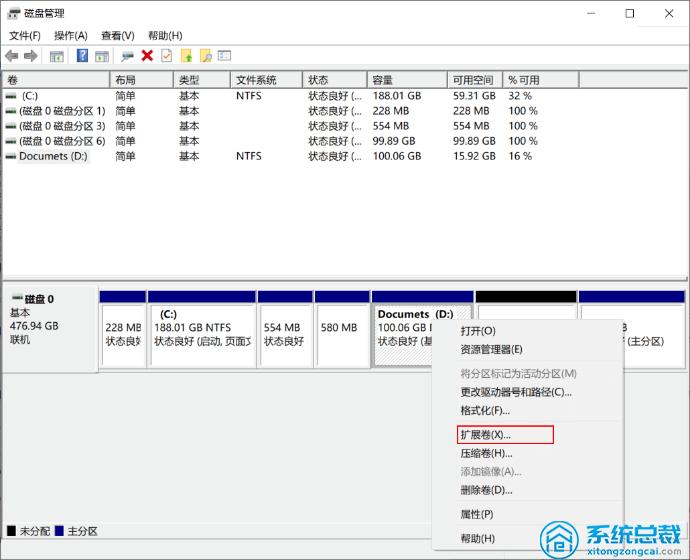Click the 99.89 GB capacity cell
This screenshot has width=690, height=560.
coord(394,141)
